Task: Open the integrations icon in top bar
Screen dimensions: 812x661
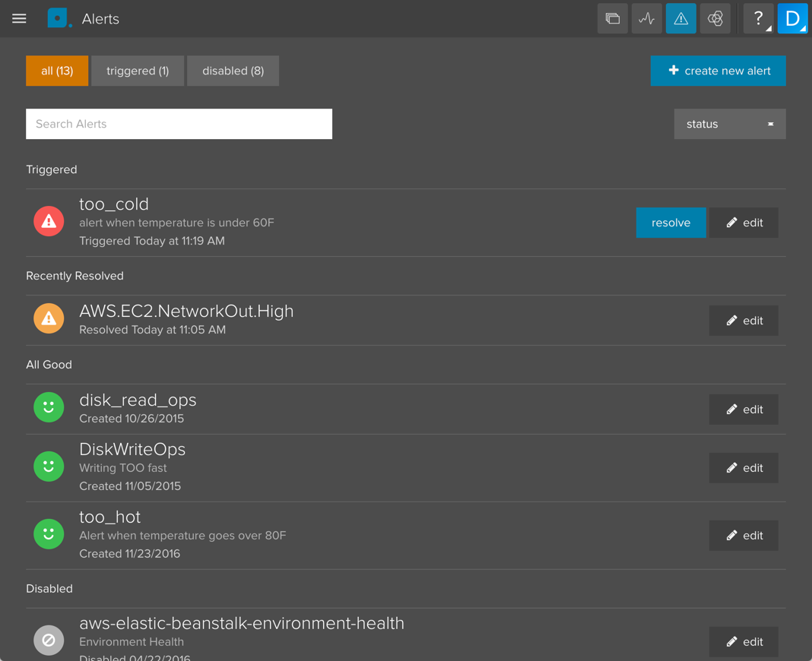Action: point(715,19)
